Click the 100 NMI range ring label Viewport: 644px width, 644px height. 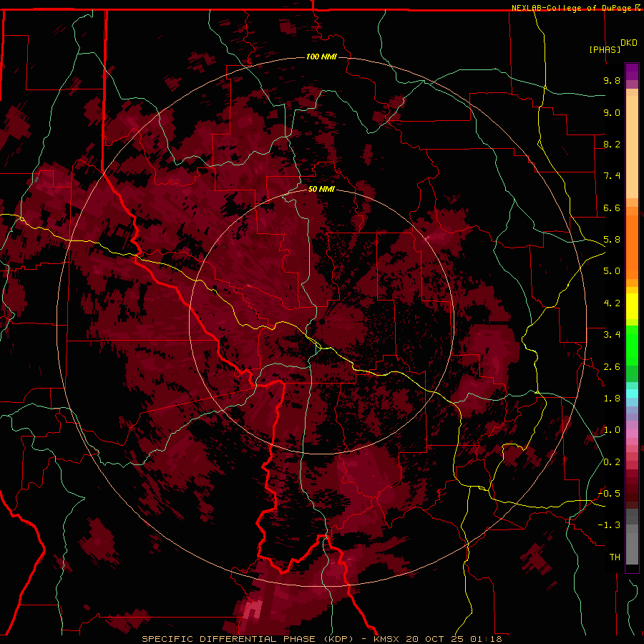(321, 57)
